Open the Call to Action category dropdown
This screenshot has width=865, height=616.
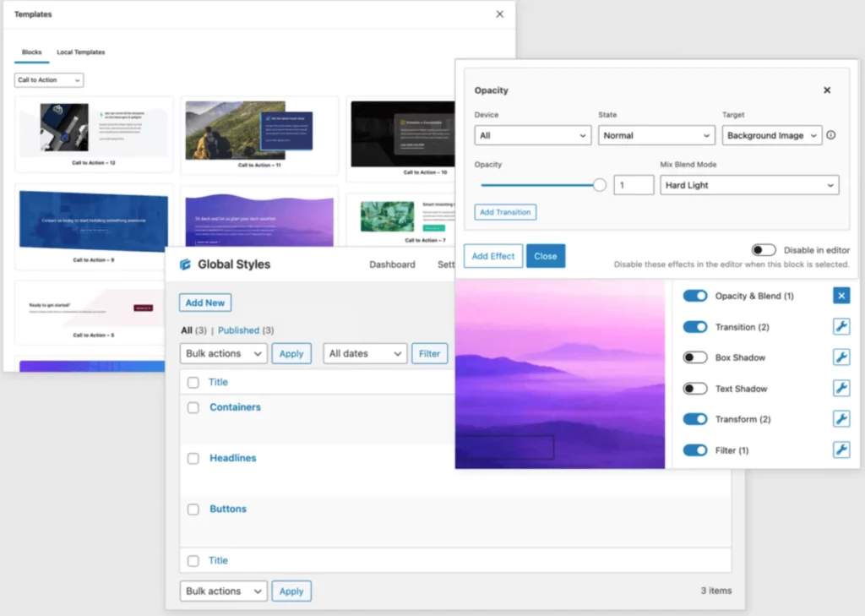pos(48,79)
